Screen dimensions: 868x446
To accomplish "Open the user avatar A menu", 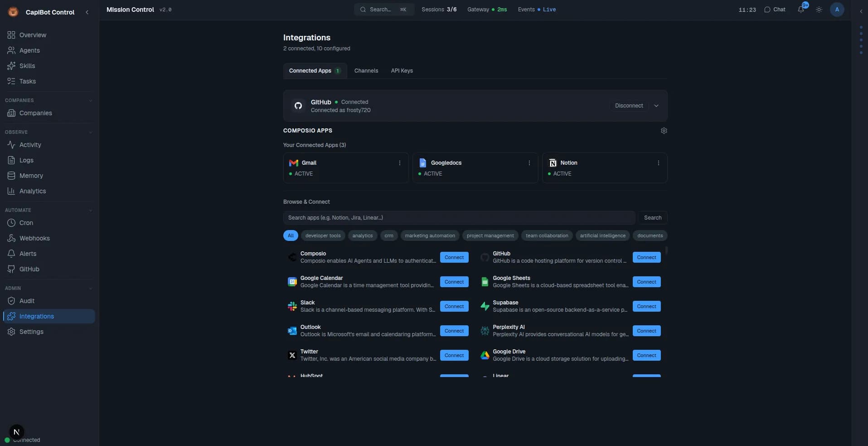I will 837,10.
